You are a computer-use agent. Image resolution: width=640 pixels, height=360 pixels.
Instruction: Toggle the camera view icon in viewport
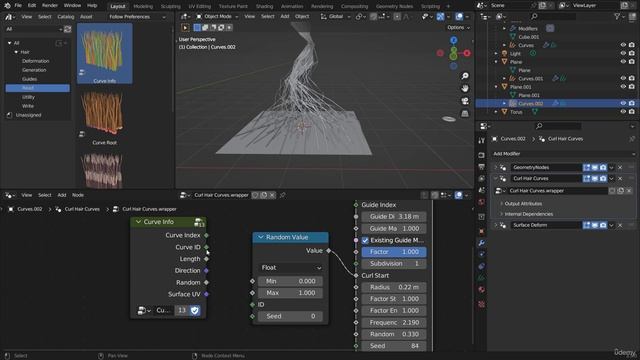(x=465, y=101)
